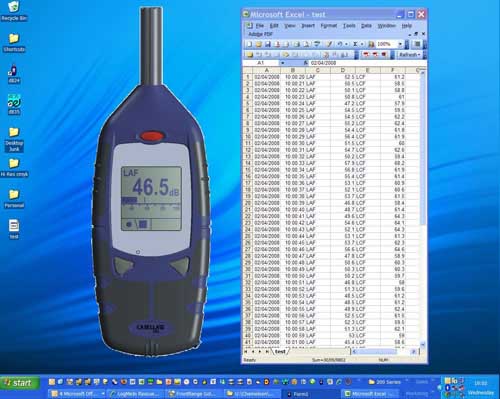
Task: Select the test file icon on desktop
Action: [14, 229]
